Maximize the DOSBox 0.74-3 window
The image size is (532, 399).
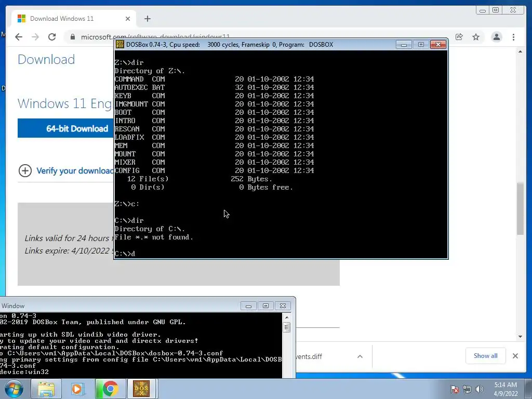coord(421,45)
